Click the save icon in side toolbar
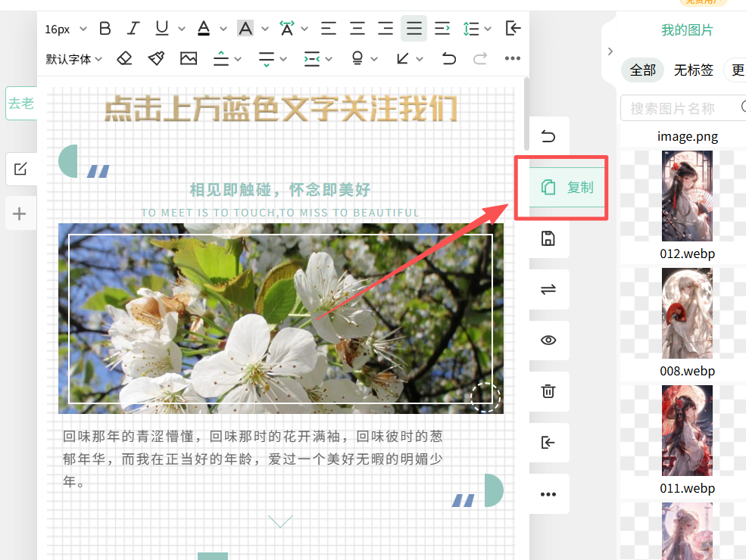The height and width of the screenshot is (560, 746). coord(548,238)
